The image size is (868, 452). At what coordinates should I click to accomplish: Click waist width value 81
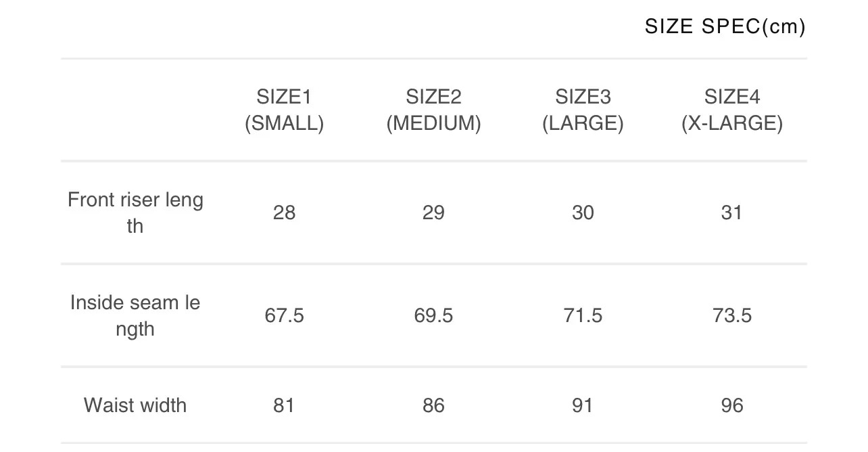pos(284,405)
